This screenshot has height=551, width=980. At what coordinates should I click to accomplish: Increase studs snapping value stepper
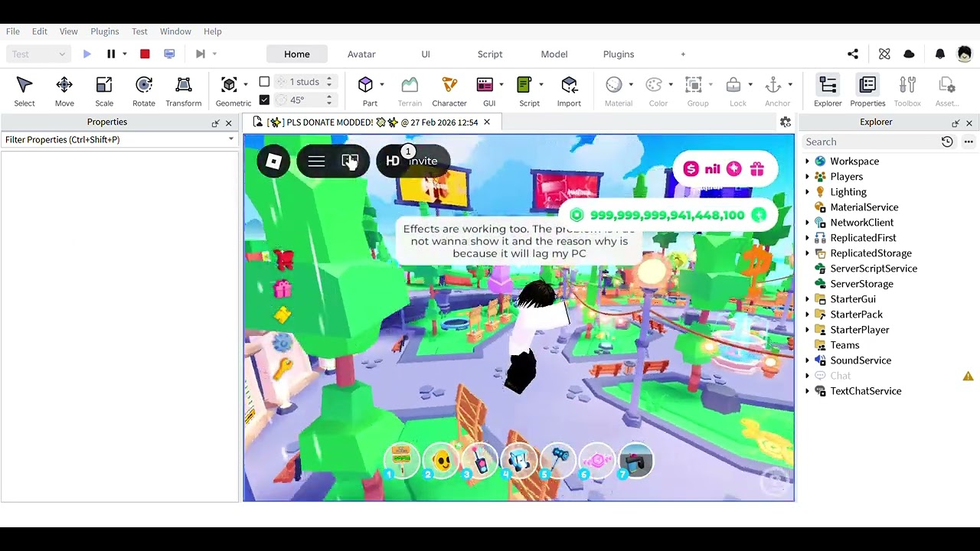329,79
